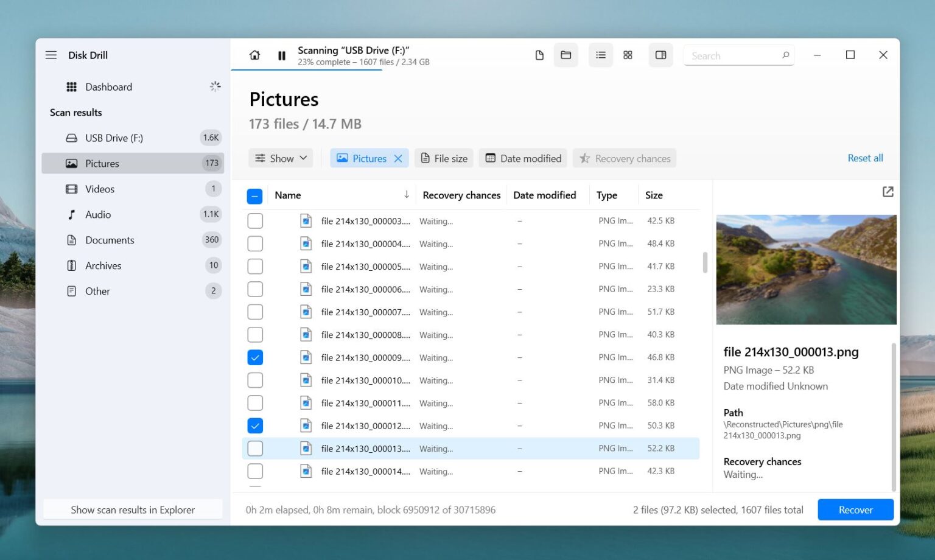Screen dimensions: 935x560
Task: Open the Date modified filter dropdown
Action: [x=523, y=158]
